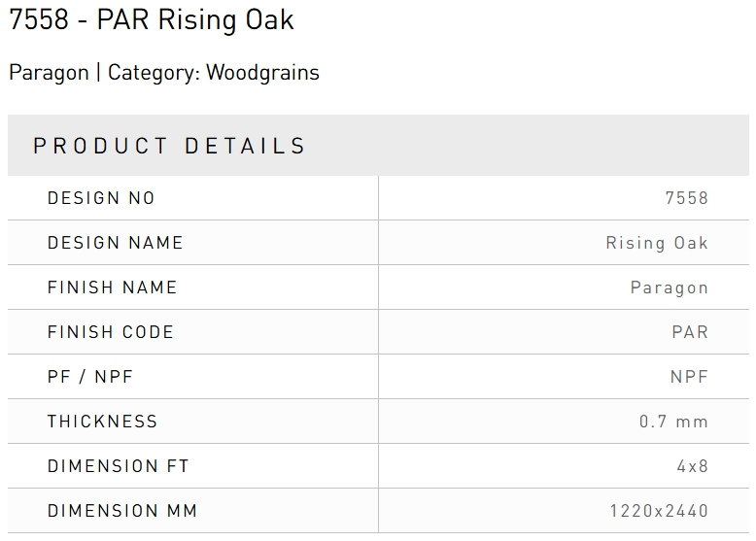Select the FINISH CODE row label
The image size is (756, 541).
point(111,332)
